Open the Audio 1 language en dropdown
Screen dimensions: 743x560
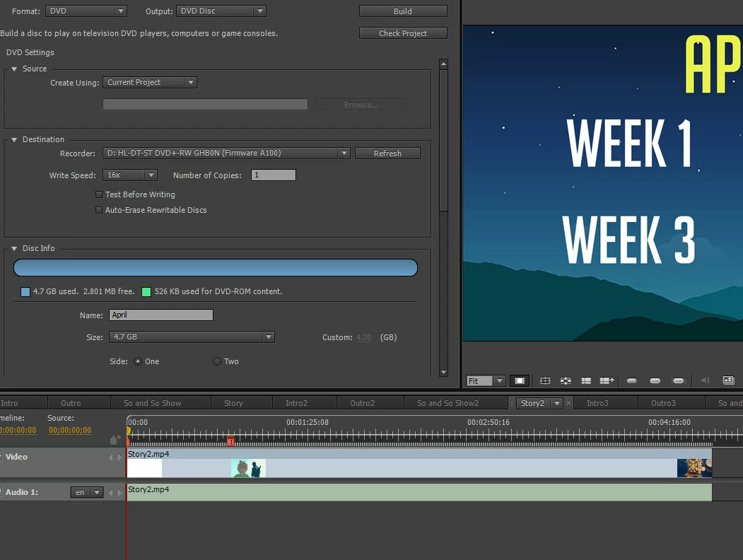coord(87,492)
